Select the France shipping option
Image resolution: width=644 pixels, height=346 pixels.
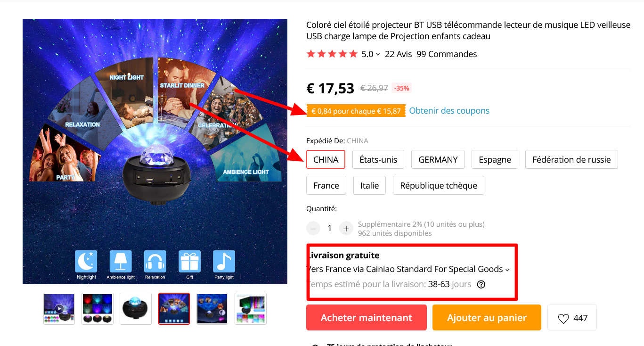(326, 185)
